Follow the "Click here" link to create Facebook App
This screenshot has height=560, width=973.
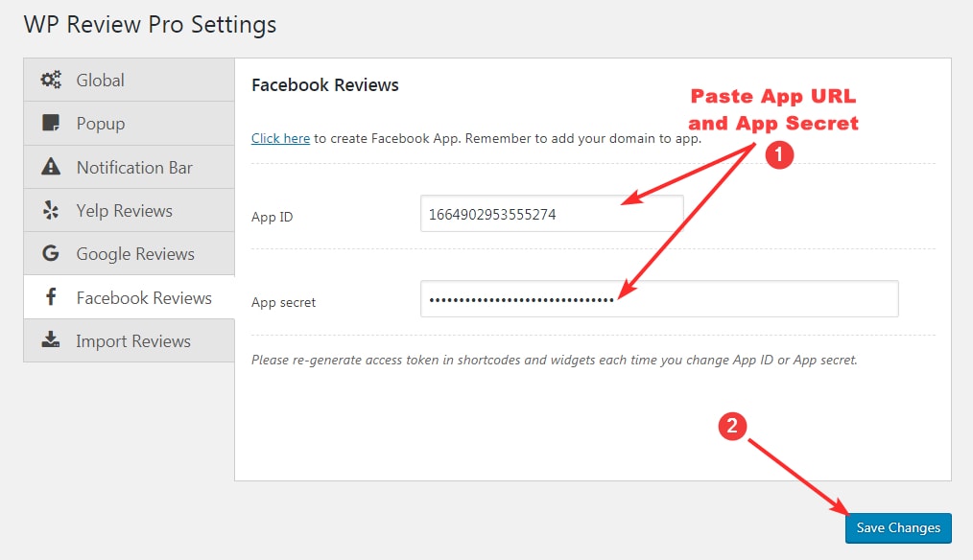pos(280,138)
